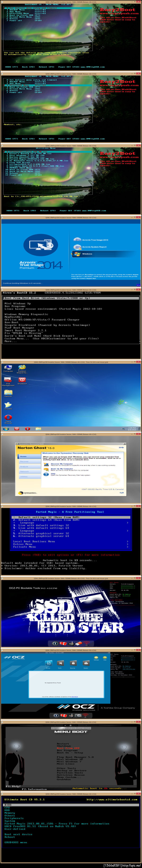Select Mini Windows Xp in Hiren's BootCD 15.2
Viewport: 142px width, 868px height.
pyautogui.click(x=18, y=303)
